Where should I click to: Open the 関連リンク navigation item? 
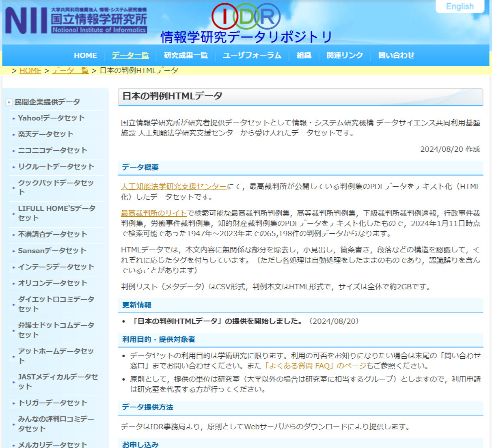click(345, 56)
